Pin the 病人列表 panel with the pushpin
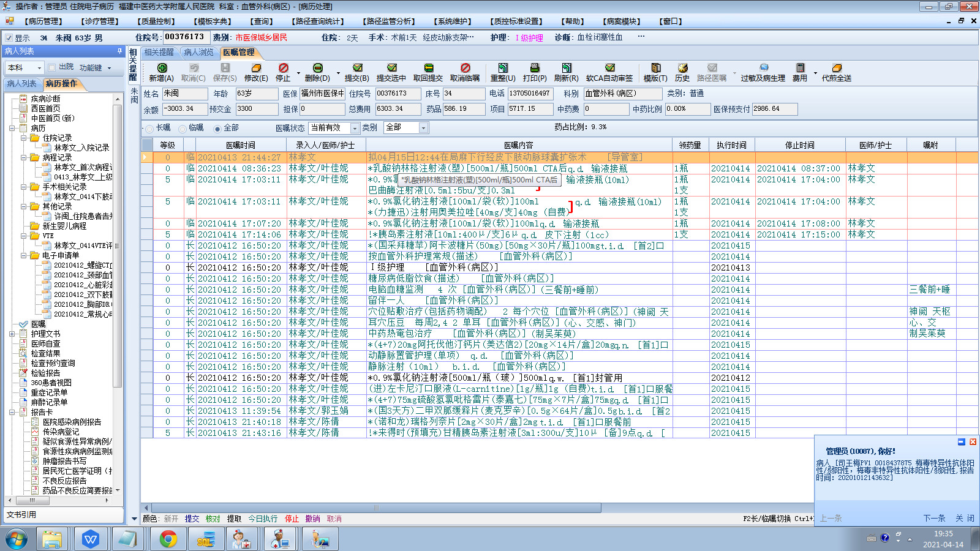The height and width of the screenshot is (551, 980). (119, 51)
